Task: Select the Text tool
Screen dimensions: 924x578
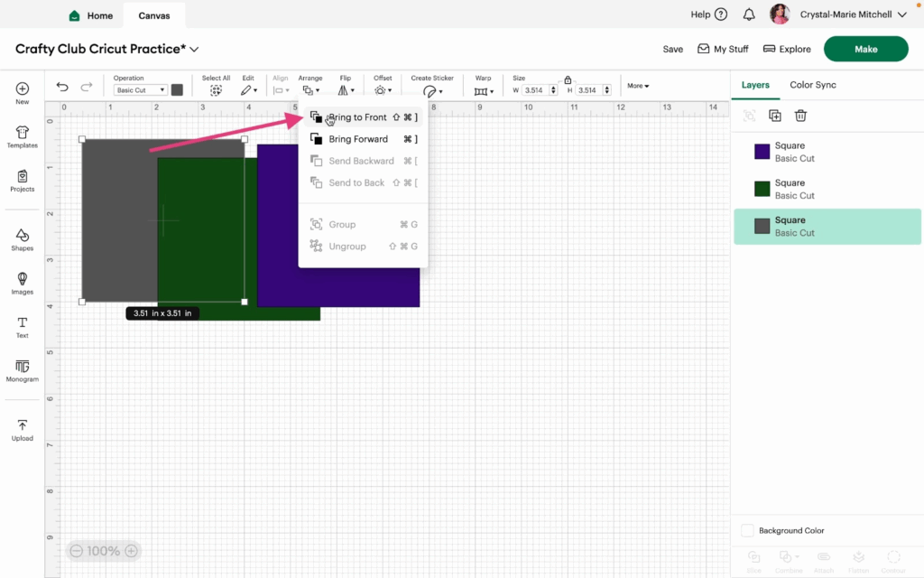Action: 23,322
